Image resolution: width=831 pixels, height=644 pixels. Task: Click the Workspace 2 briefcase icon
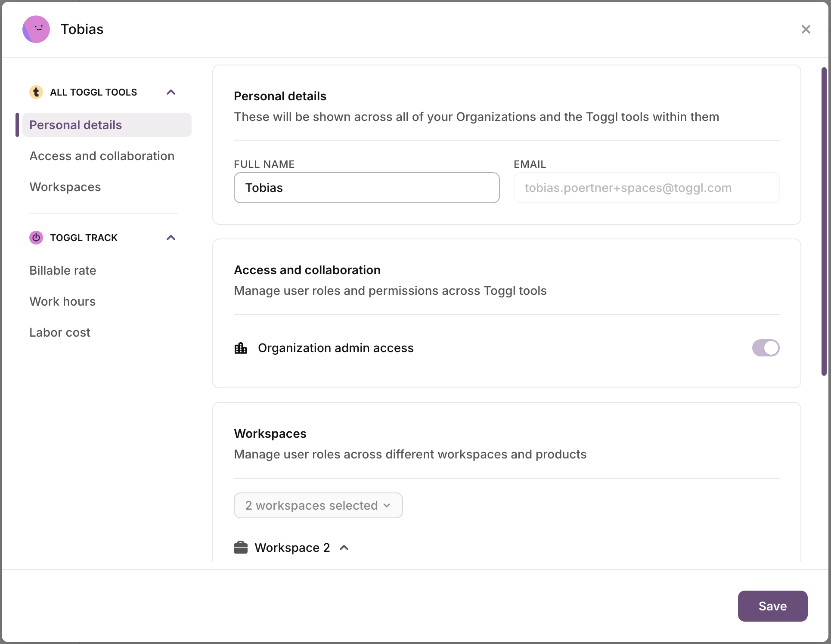click(x=241, y=548)
